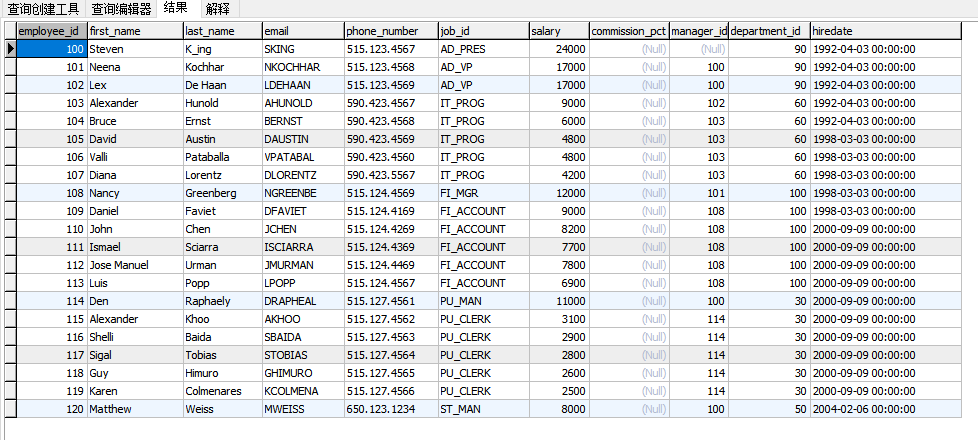
Task: Click the salary cell 2500
Action: click(x=559, y=391)
